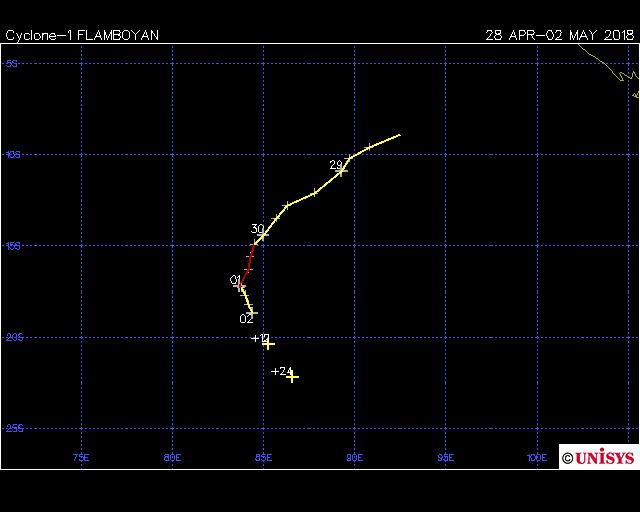Select the day 29 track position marker
This screenshot has height=512, width=640.
(342, 171)
